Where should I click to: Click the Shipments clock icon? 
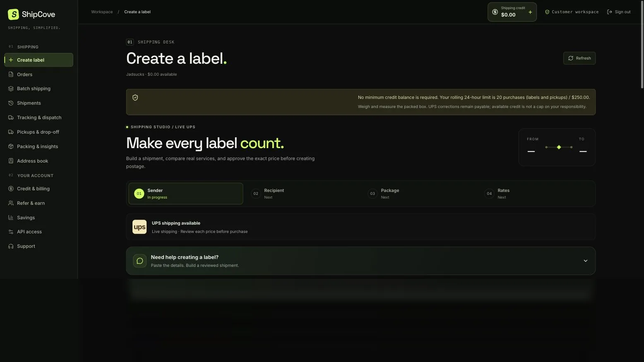point(11,103)
